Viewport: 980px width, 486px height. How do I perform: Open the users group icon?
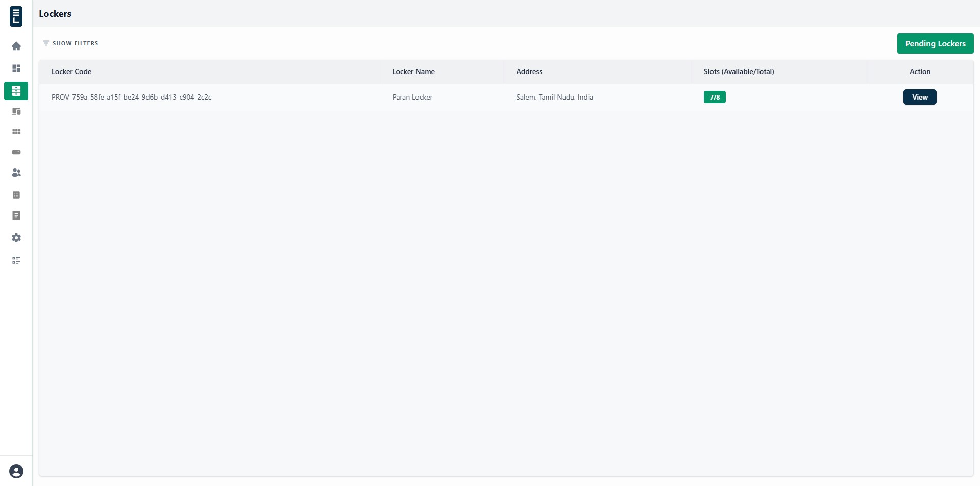pos(16,173)
